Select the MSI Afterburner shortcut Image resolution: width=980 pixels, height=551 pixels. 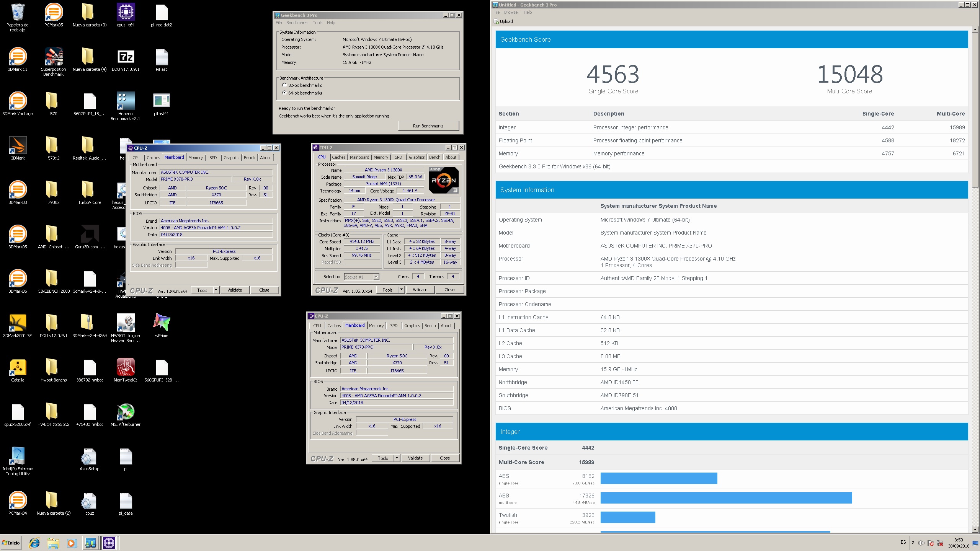pyautogui.click(x=126, y=414)
